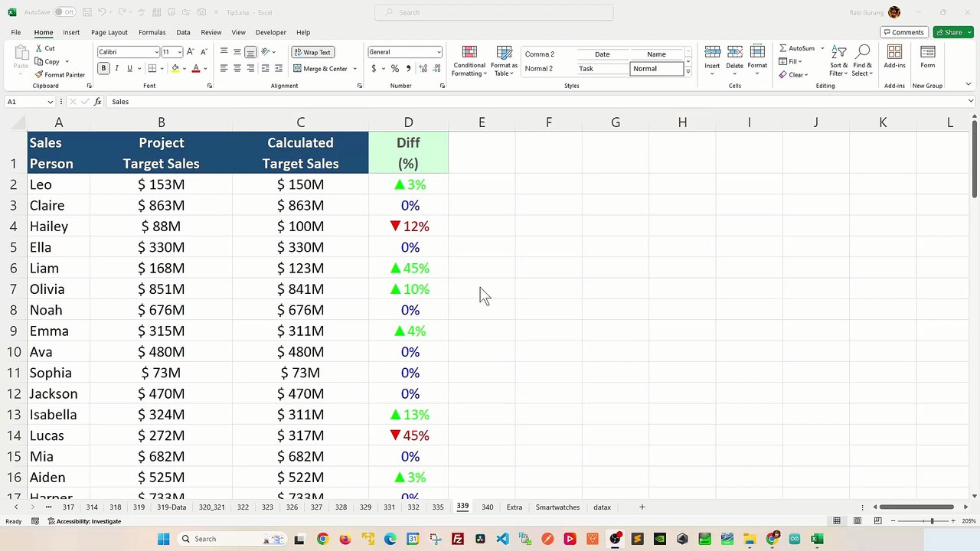Apply Percent Style format
Screen dimensions: 980x551
(x=395, y=68)
